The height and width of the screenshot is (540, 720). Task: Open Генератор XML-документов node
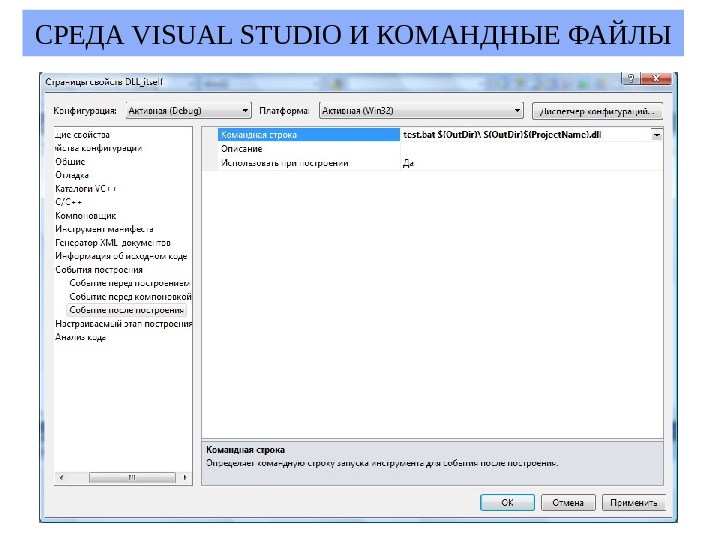pos(113,243)
